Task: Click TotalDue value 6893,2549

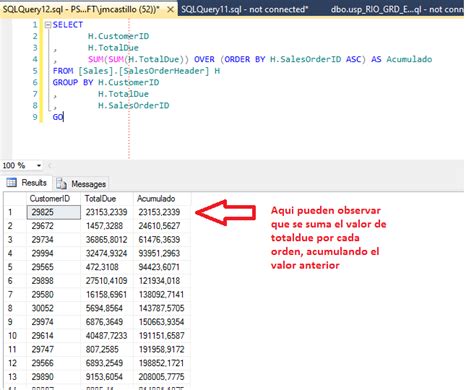Action: point(107,363)
